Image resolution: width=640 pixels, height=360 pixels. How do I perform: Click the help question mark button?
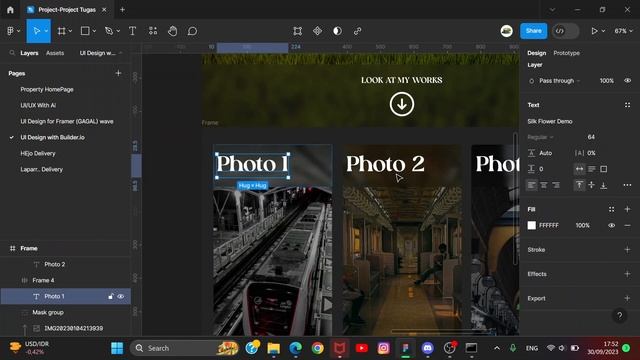pyautogui.click(x=620, y=315)
